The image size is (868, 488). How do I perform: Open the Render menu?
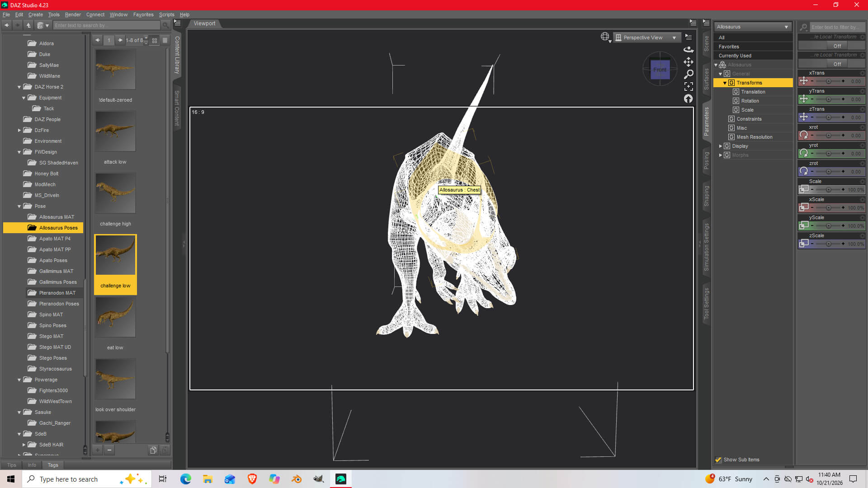[x=73, y=14]
